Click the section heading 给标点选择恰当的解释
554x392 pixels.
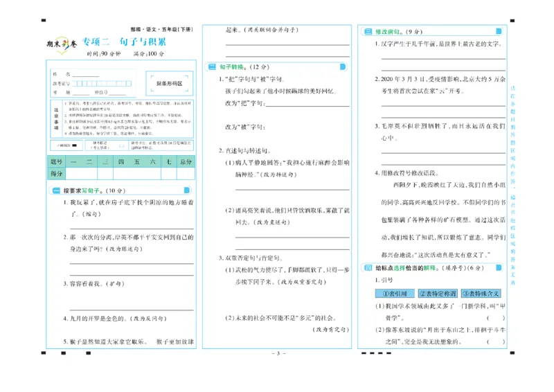pyautogui.click(x=429, y=268)
